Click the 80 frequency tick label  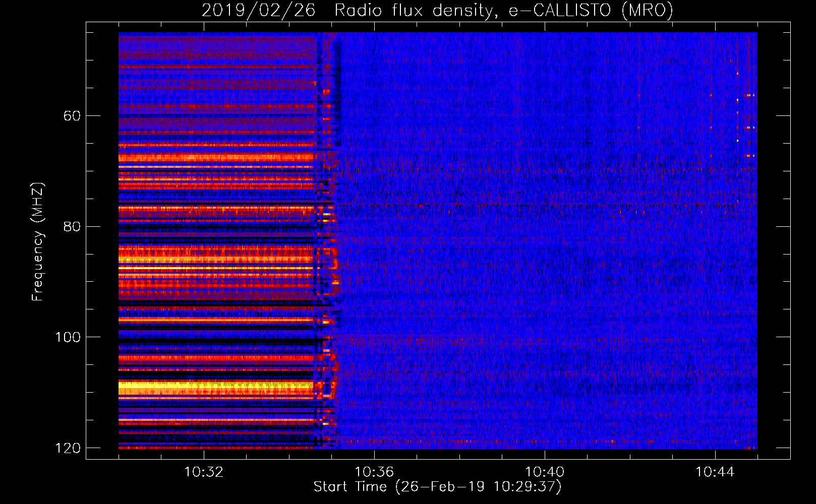point(72,226)
